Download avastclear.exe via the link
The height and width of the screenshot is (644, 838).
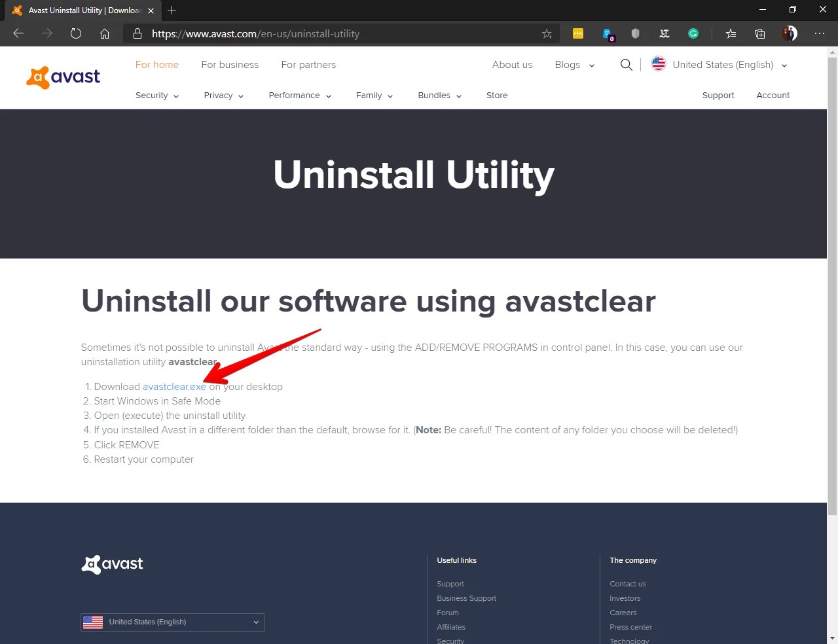coord(174,387)
